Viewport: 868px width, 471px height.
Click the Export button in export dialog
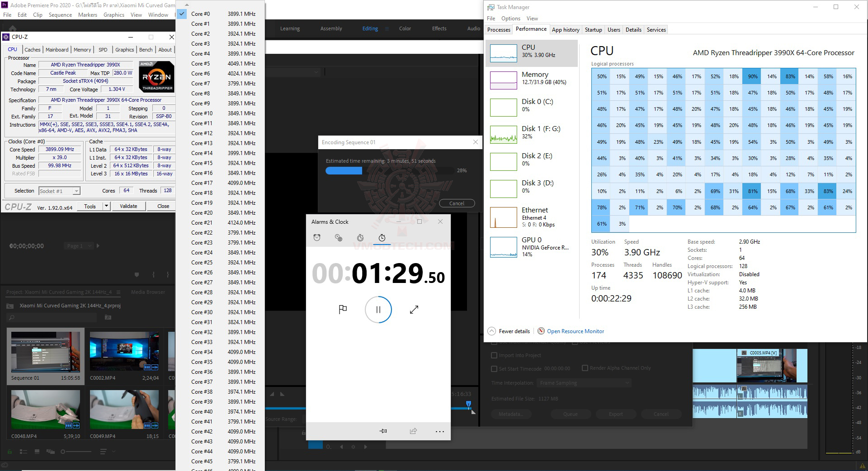point(616,414)
